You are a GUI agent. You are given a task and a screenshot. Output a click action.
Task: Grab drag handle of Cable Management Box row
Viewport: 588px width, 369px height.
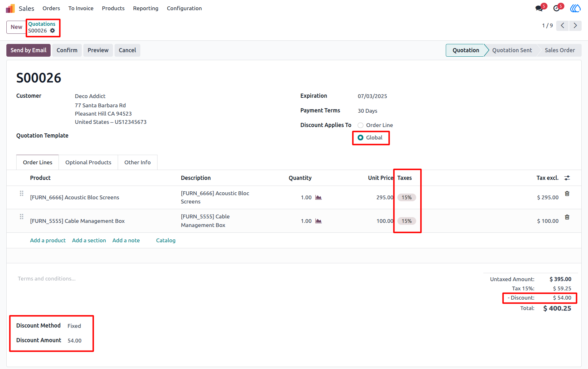(22, 216)
